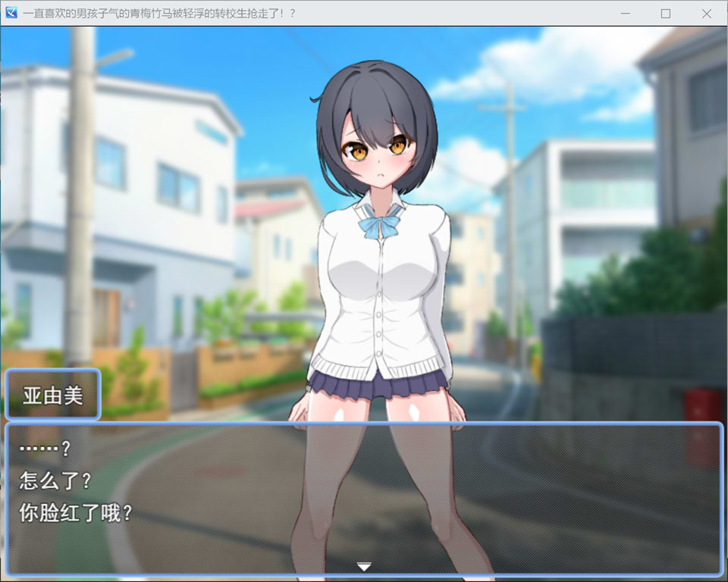Close the game window

[707, 14]
